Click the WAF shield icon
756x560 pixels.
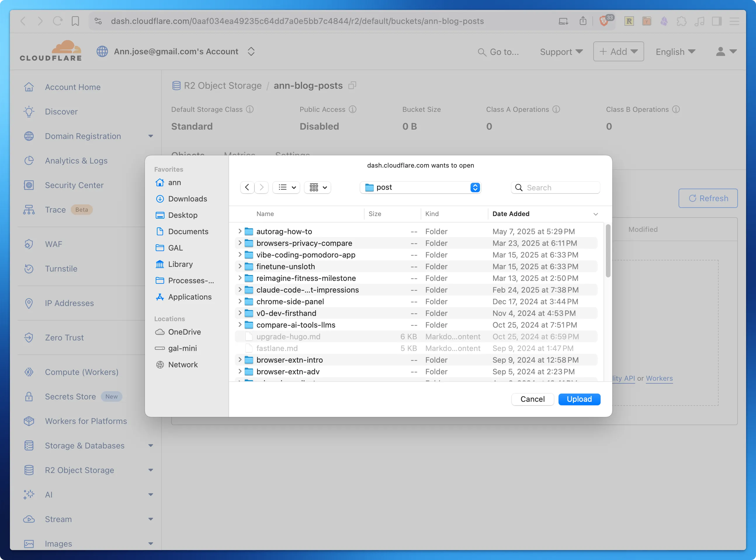29,244
